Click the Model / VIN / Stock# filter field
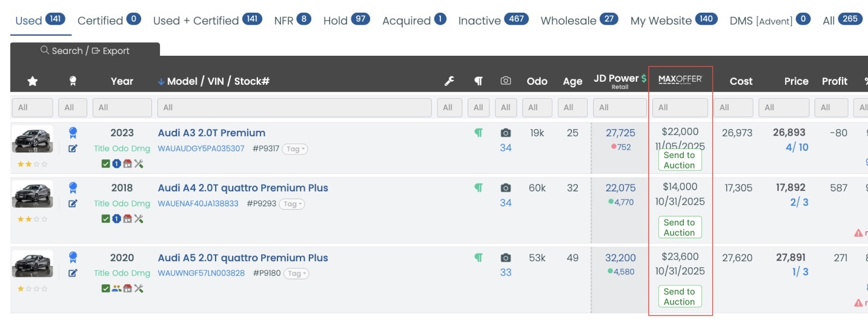Viewport: 868px width, 332px height. pyautogui.click(x=295, y=108)
